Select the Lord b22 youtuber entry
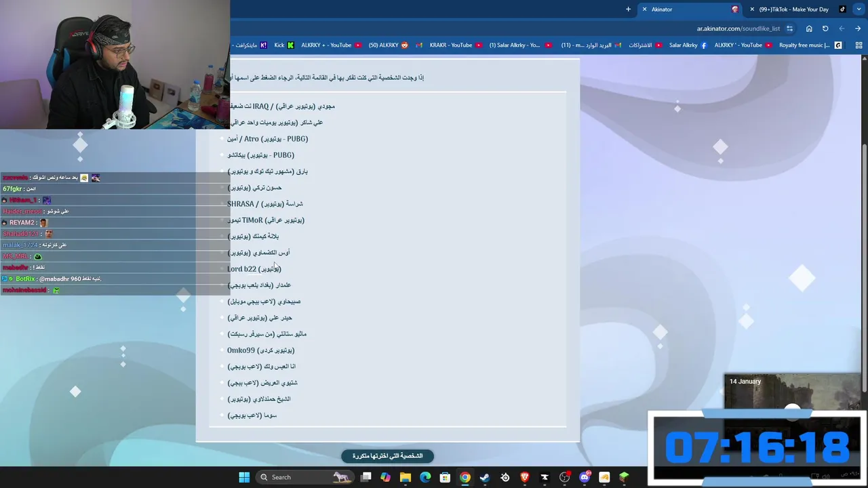The width and height of the screenshot is (868, 488). point(254,269)
